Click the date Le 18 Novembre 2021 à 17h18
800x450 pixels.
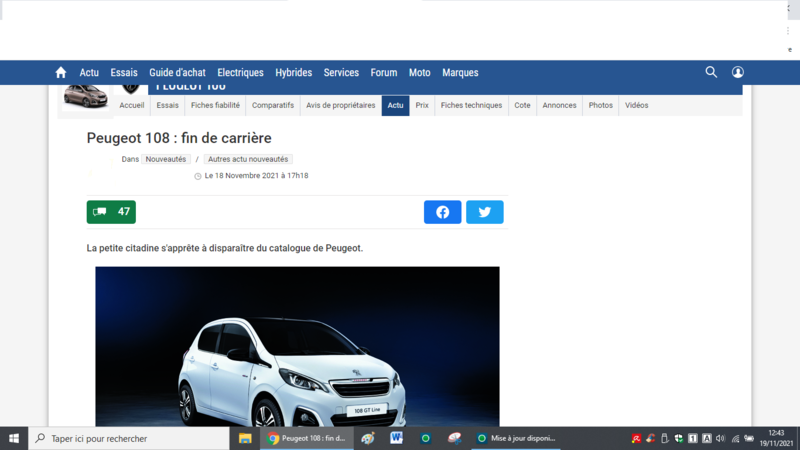[x=256, y=176]
